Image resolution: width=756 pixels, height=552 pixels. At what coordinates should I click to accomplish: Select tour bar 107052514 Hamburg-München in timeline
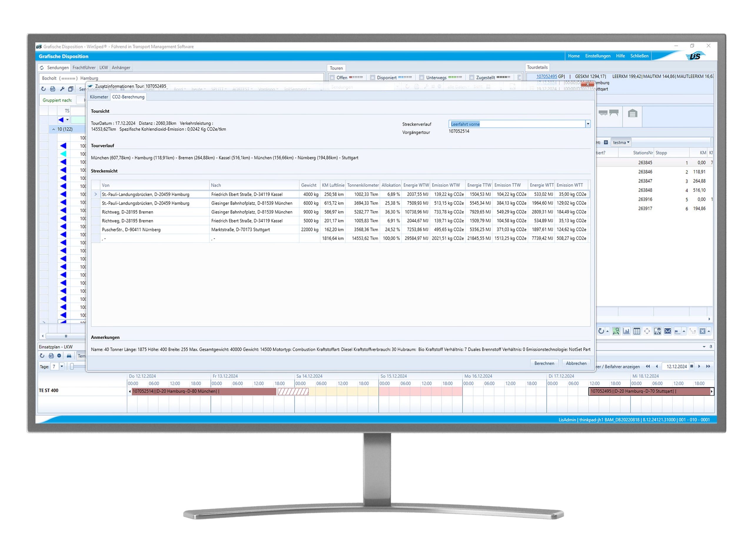[x=204, y=392]
